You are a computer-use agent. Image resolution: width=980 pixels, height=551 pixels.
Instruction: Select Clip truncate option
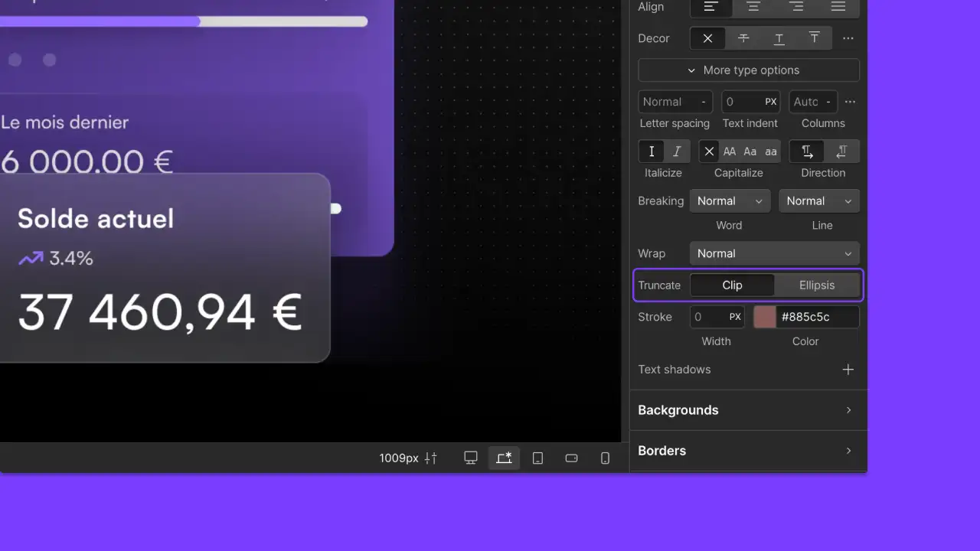click(732, 285)
